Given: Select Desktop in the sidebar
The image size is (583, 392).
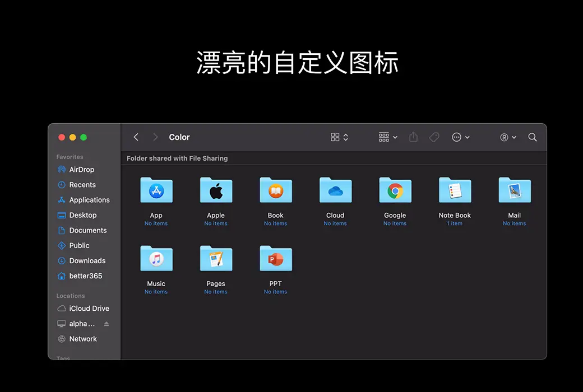Looking at the screenshot, I should [x=84, y=215].
